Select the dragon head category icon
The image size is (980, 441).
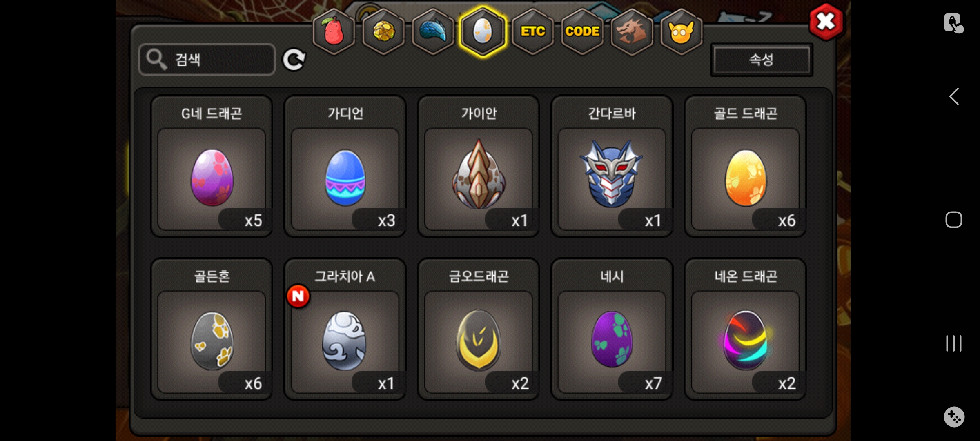632,32
